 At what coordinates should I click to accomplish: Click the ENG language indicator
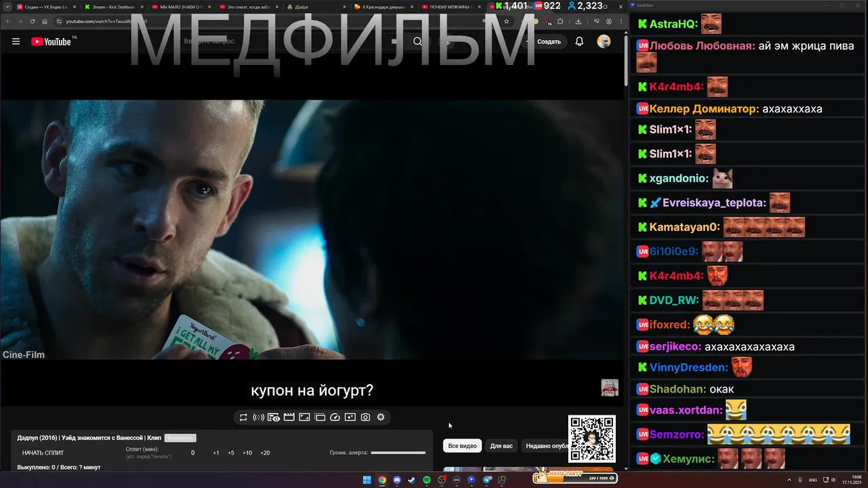coord(813,480)
